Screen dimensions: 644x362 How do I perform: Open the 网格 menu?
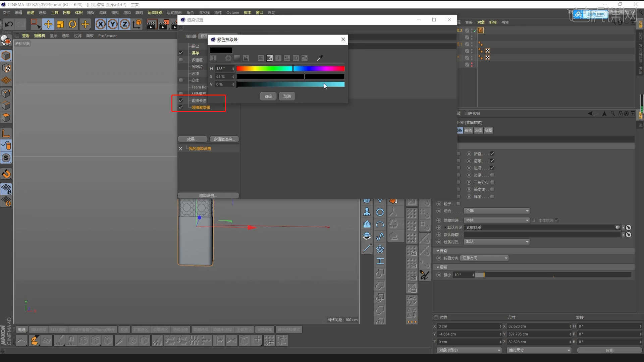coord(67,12)
